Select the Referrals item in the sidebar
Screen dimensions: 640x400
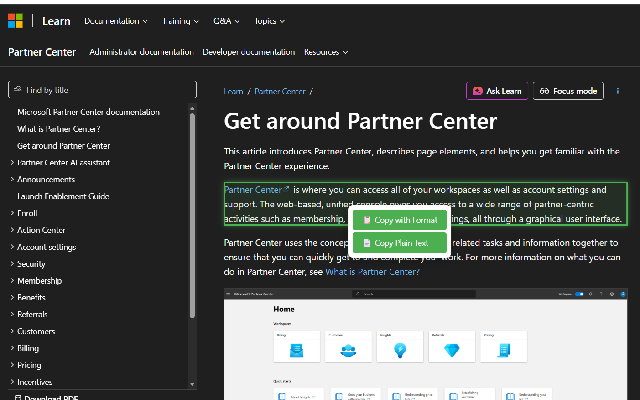[32, 314]
